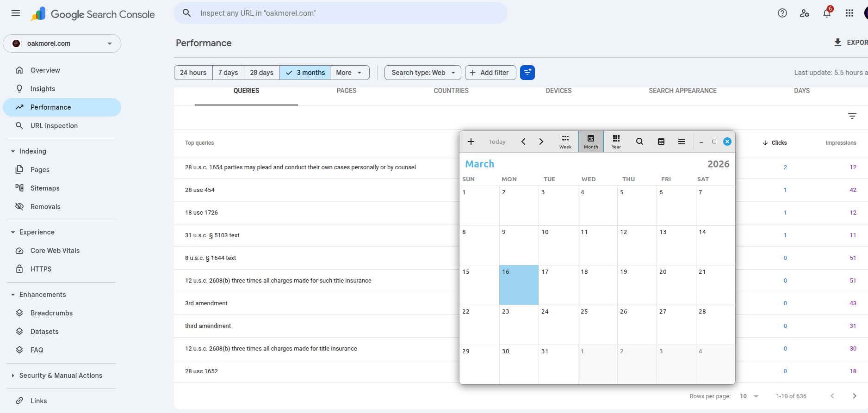Switch calendar to Year view
This screenshot has width=868, height=413.
(616, 142)
